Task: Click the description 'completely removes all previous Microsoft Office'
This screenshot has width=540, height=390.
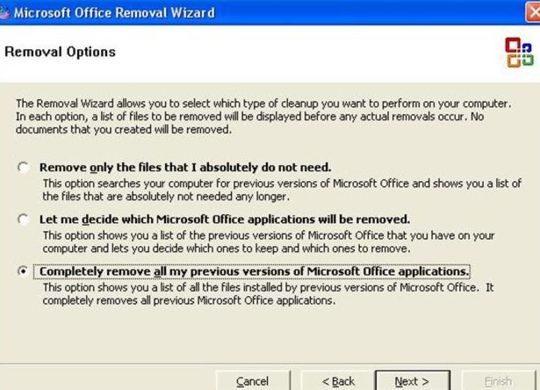Action: pos(268,294)
